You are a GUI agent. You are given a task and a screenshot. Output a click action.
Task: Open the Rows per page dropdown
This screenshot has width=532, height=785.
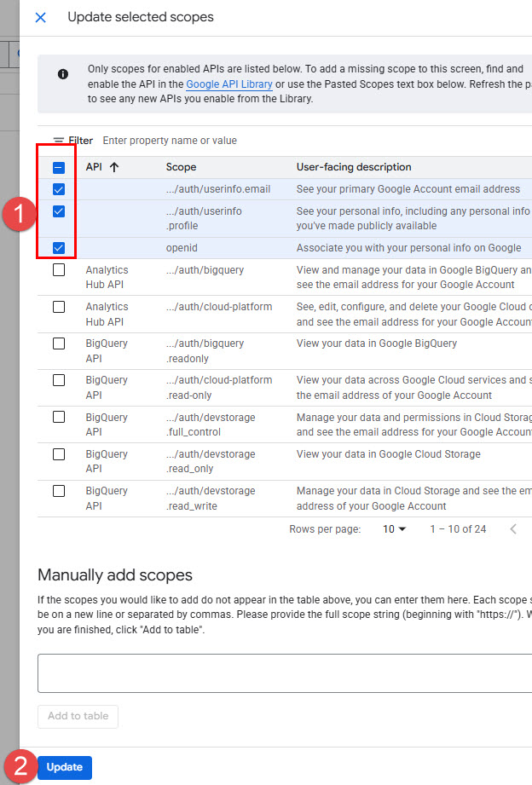pos(395,529)
